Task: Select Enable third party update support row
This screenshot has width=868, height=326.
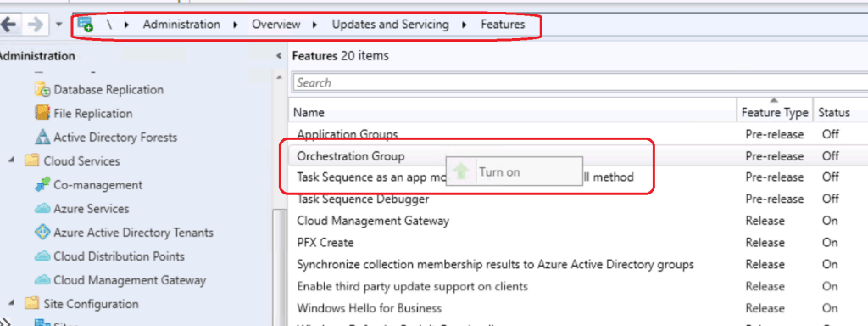Action: point(578,287)
